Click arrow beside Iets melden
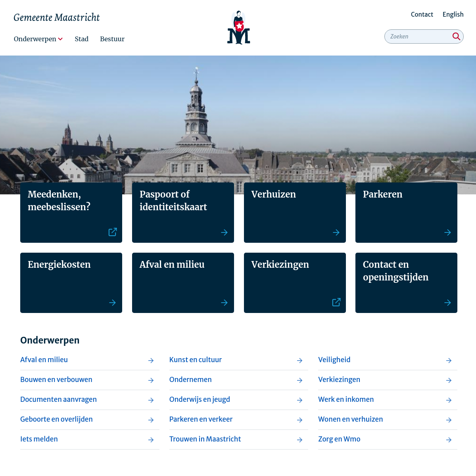Viewport: 476px width, 476px height. (x=151, y=440)
